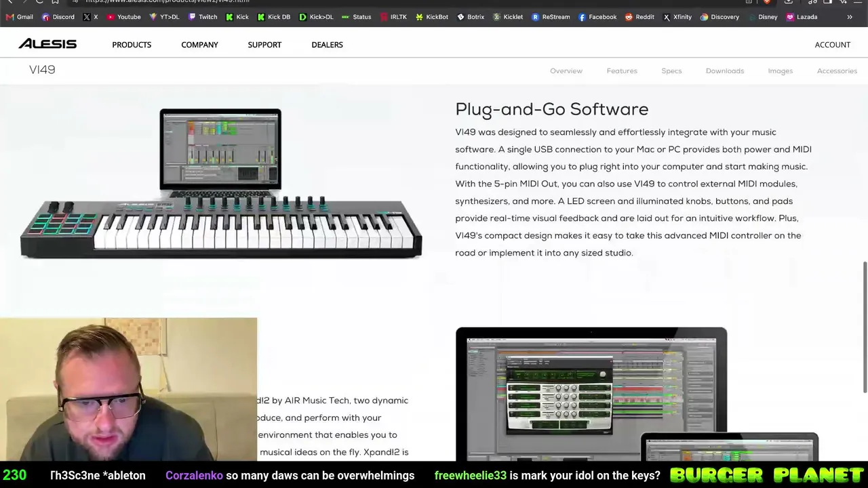Image resolution: width=868 pixels, height=488 pixels.
Task: Open the IRLTK bookmark
Action: [393, 17]
